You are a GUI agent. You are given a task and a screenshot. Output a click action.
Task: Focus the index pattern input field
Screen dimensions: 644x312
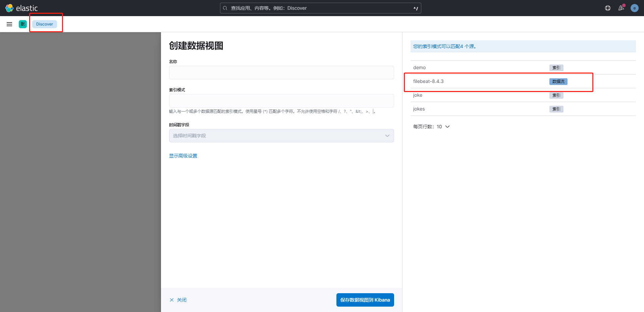coord(281,101)
